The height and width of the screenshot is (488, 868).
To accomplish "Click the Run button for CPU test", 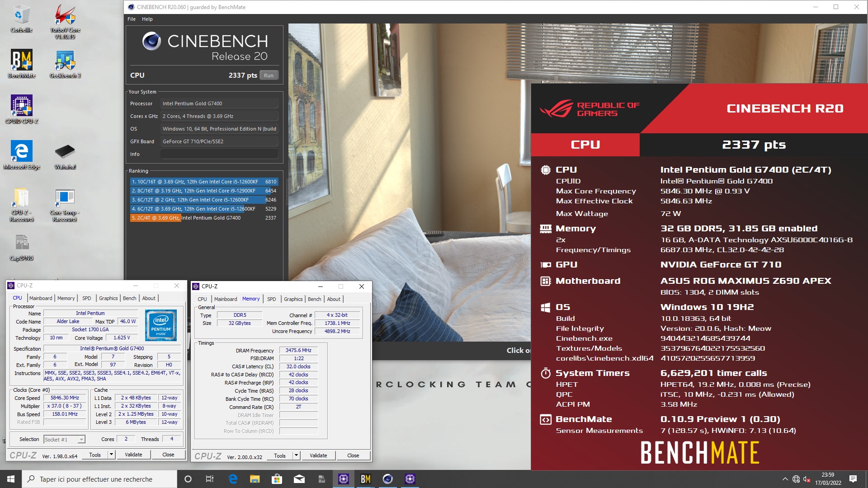I will point(269,75).
